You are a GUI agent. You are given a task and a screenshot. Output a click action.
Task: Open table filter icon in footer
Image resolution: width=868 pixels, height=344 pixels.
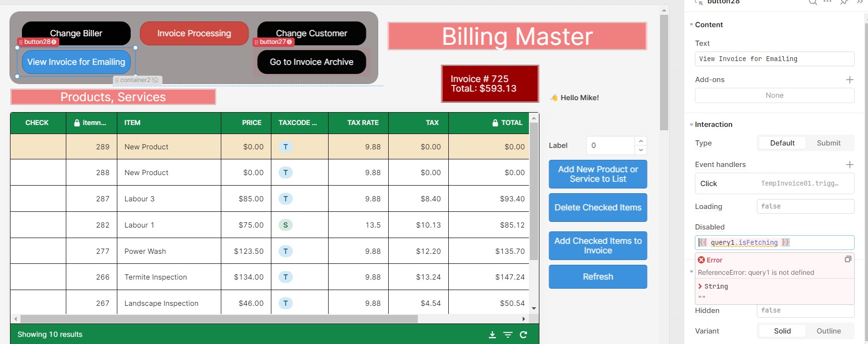tap(508, 335)
